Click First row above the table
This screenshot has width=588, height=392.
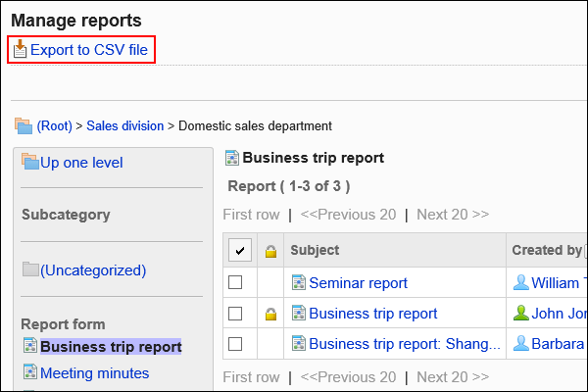click(x=251, y=215)
